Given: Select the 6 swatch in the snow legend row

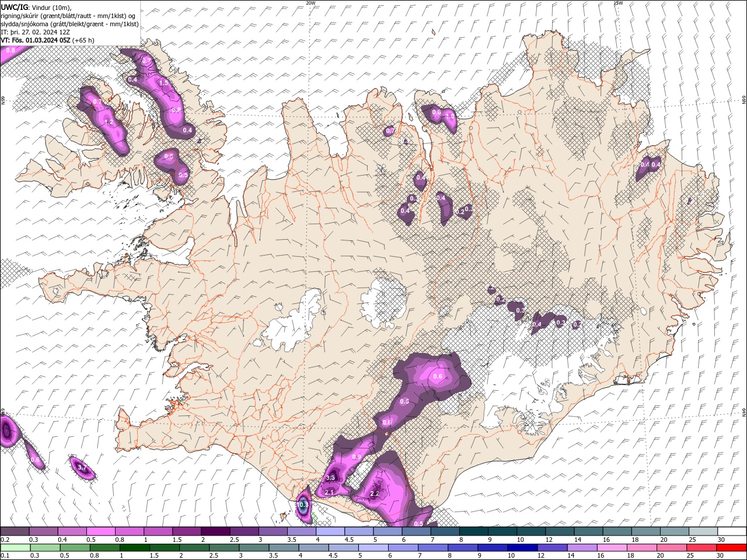Looking at the screenshot, I should 416,531.
